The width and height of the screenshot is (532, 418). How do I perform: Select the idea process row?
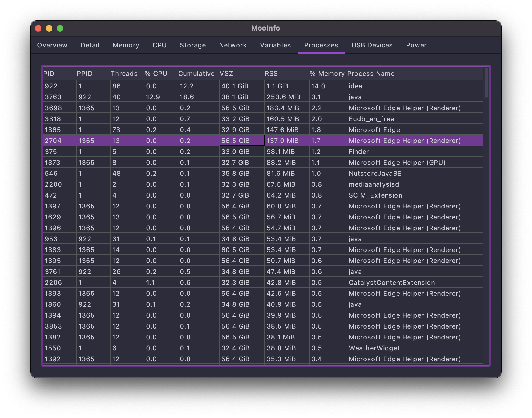(263, 86)
